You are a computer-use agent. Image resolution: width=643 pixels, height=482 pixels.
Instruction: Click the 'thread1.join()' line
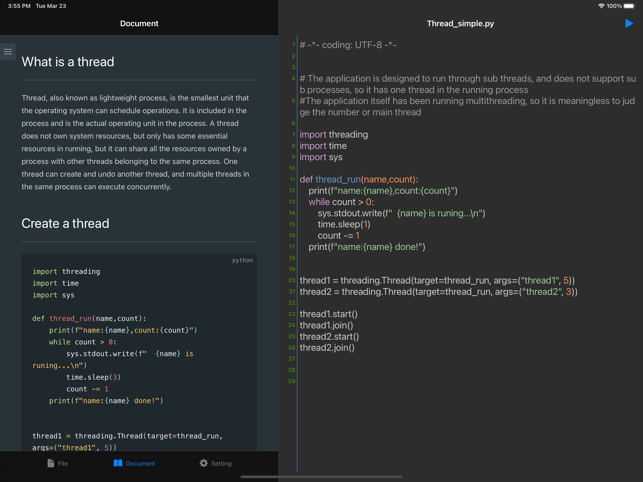pyautogui.click(x=326, y=325)
